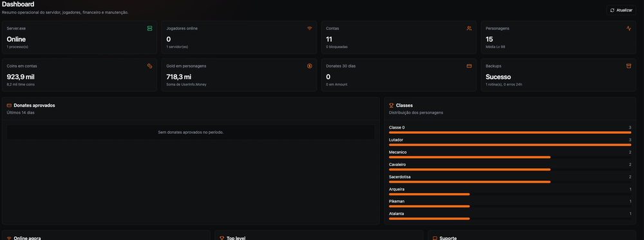The image size is (644, 240).
Task: Click the Arqueira distribution bar
Action: pos(510,194)
